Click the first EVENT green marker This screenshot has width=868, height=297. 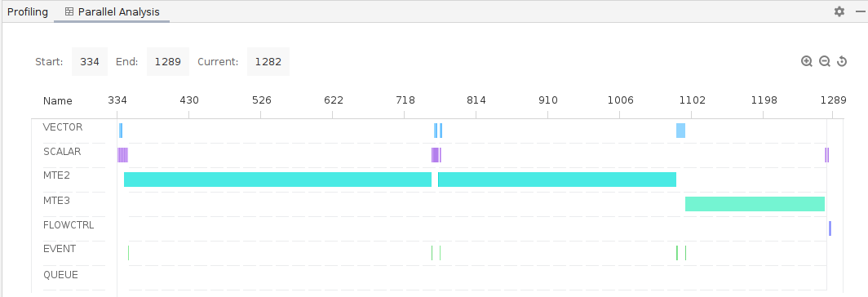pos(128,253)
